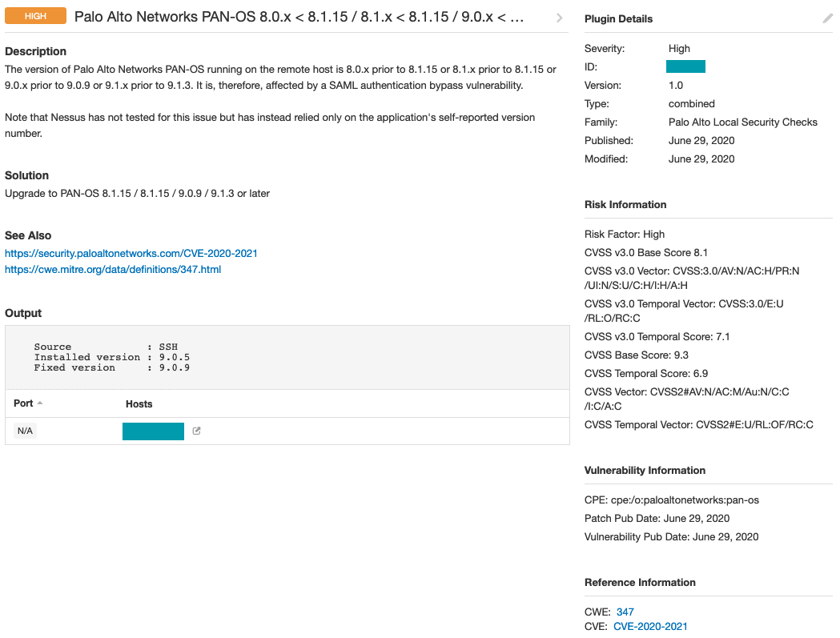Click the plugin title starting 'Palo Alto Networks PAN-OS'
Screen dimensions: 840x638
coord(299,17)
